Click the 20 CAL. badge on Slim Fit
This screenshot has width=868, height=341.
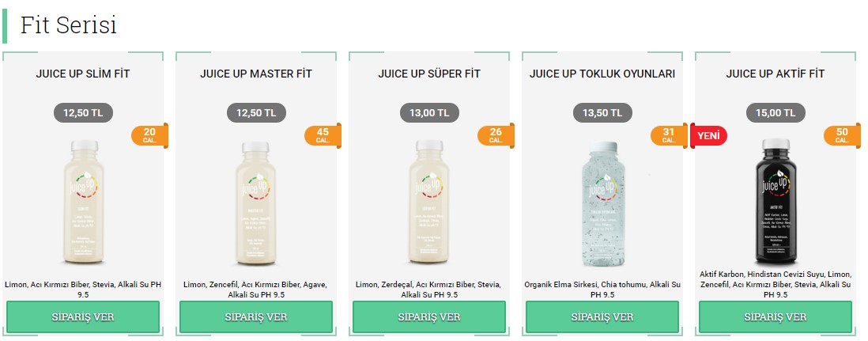(x=149, y=135)
